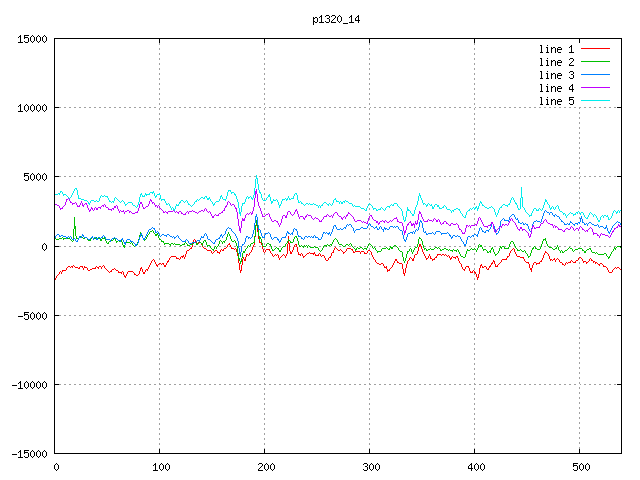Select the line 5 legend label
640x480 pixels.
(x=556, y=101)
